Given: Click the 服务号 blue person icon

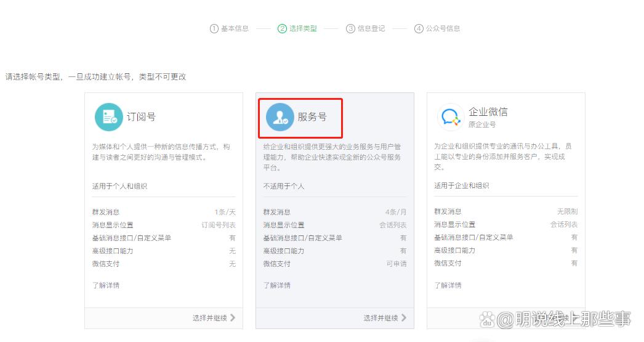Looking at the screenshot, I should tap(280, 117).
